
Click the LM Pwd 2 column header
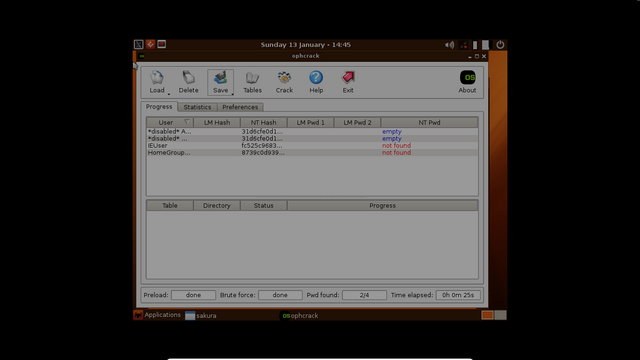(357, 122)
